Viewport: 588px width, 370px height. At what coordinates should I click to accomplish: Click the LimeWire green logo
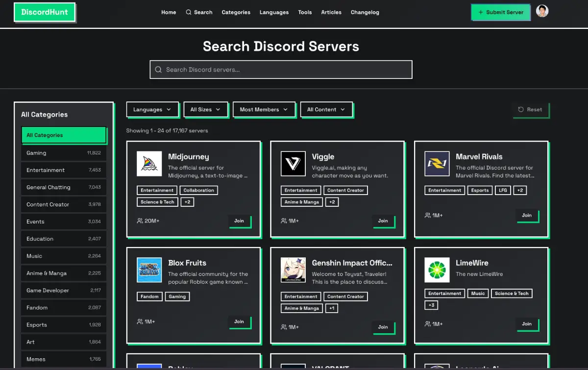pos(437,270)
